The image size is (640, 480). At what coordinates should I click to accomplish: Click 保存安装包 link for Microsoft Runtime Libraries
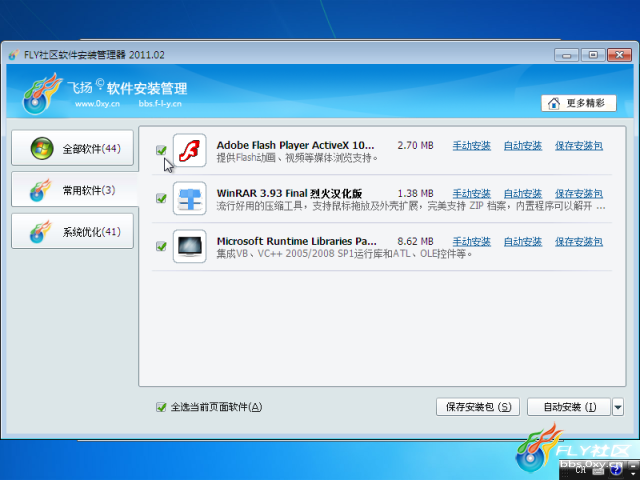click(579, 242)
